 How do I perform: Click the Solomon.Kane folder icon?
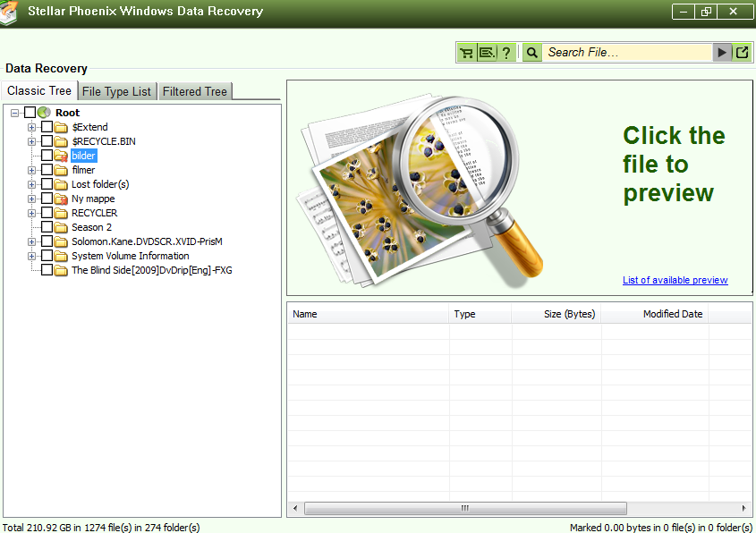pos(61,242)
